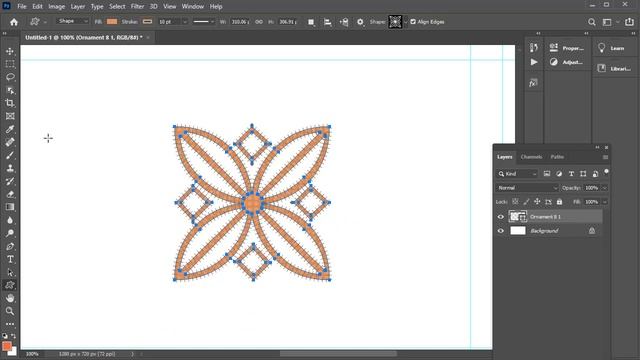The image size is (640, 360).
Task: Select the Healing Brush tool
Action: pos(10,142)
